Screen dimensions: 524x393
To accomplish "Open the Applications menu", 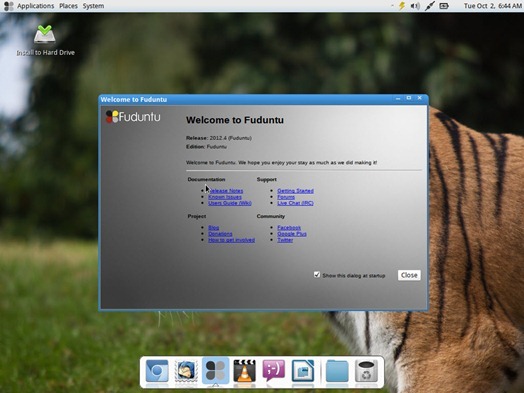I will click(x=35, y=6).
